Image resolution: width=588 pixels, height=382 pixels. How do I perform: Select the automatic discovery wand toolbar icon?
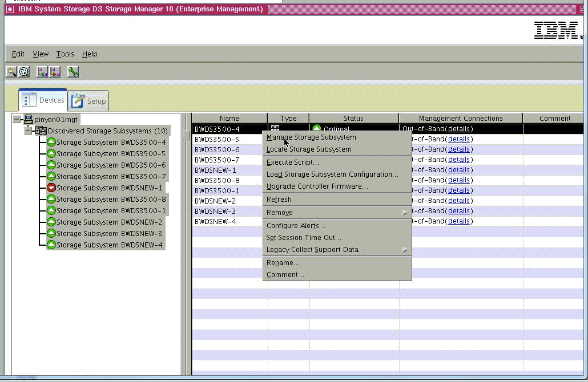tap(10, 72)
